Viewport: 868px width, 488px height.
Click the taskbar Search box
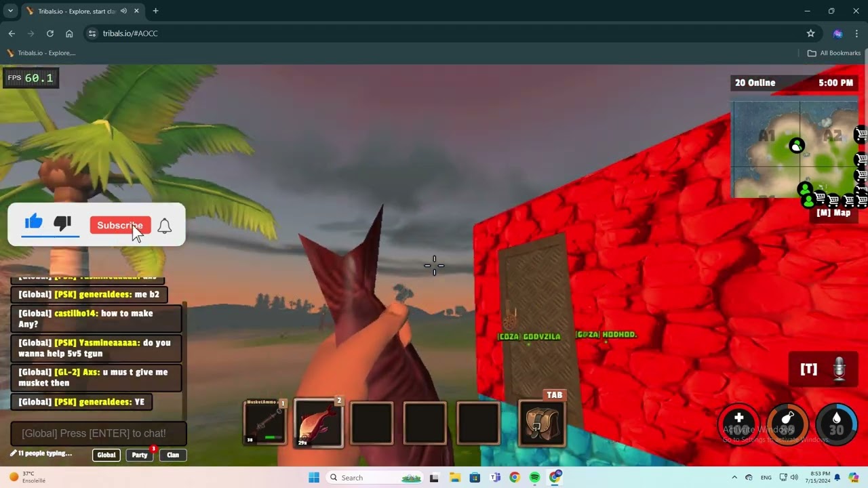374,478
